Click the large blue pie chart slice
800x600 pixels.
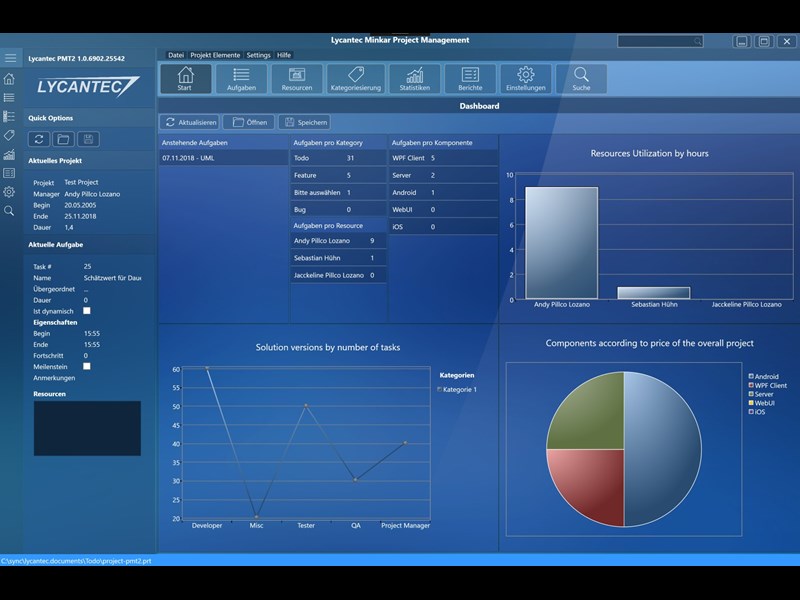pyautogui.click(x=663, y=449)
